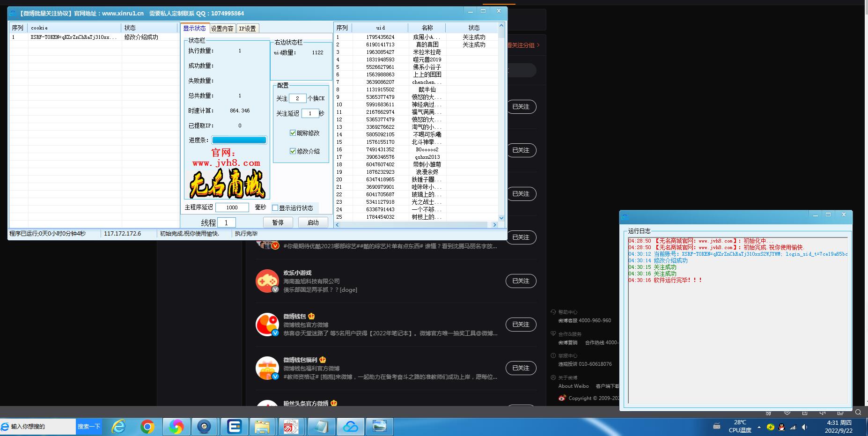Open the blue cloud app in taskbar
The height and width of the screenshot is (436, 868).
tap(350, 427)
